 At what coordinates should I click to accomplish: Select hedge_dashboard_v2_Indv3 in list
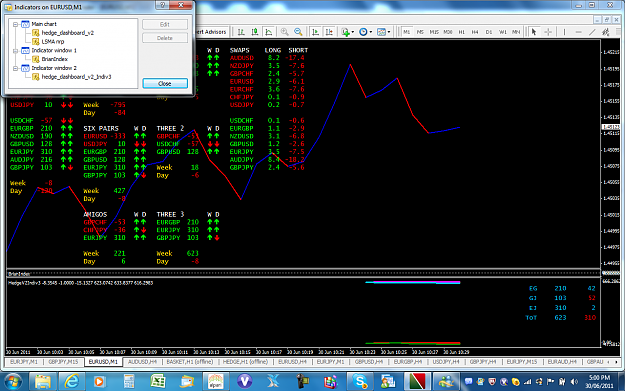(x=76, y=77)
